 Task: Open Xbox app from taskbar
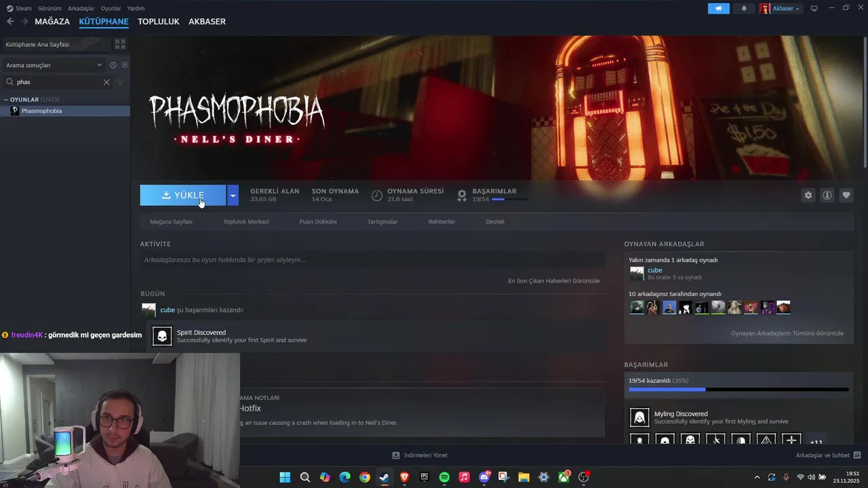[x=564, y=477]
